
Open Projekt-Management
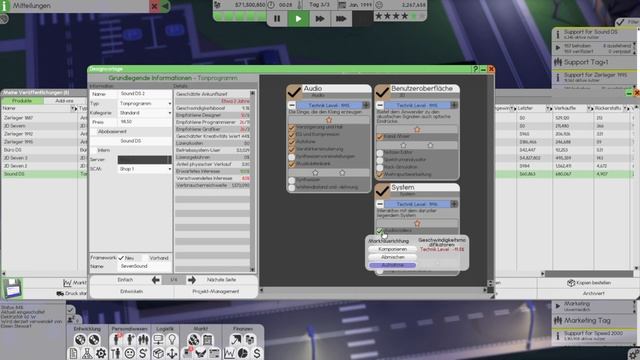[x=216, y=292]
